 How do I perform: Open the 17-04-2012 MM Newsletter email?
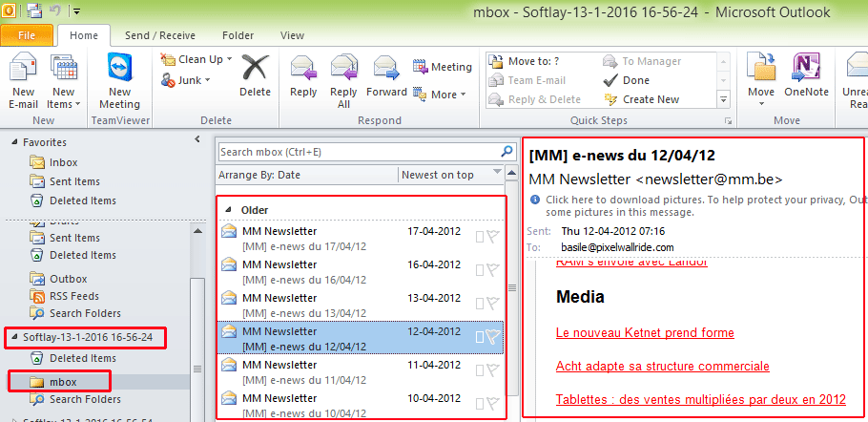point(361,238)
